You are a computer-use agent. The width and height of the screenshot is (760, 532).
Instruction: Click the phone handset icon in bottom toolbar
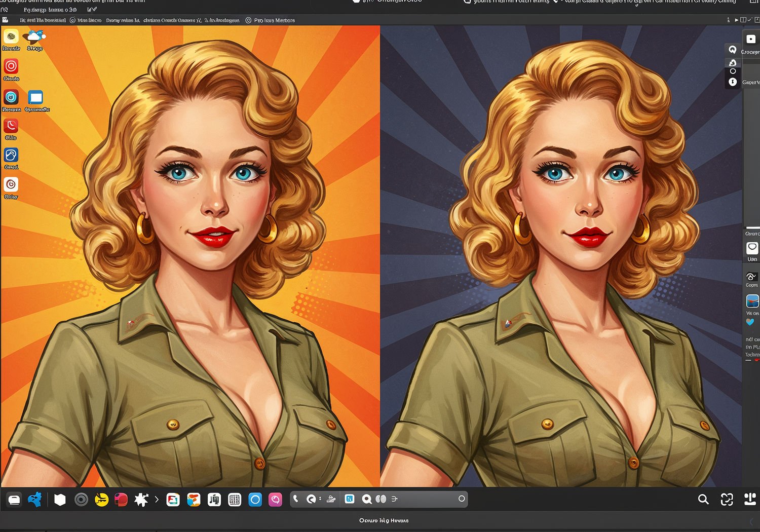296,499
